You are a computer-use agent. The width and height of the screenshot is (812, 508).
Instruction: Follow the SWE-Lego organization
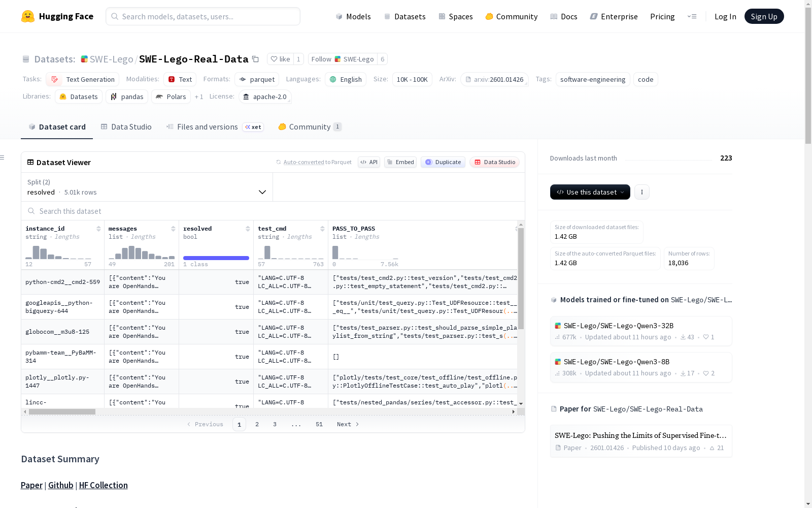coord(343,59)
